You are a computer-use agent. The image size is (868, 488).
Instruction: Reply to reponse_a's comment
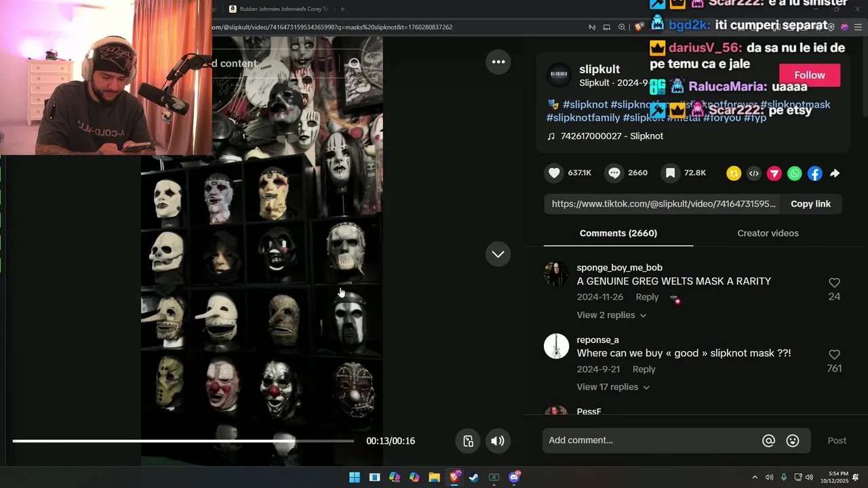point(644,369)
